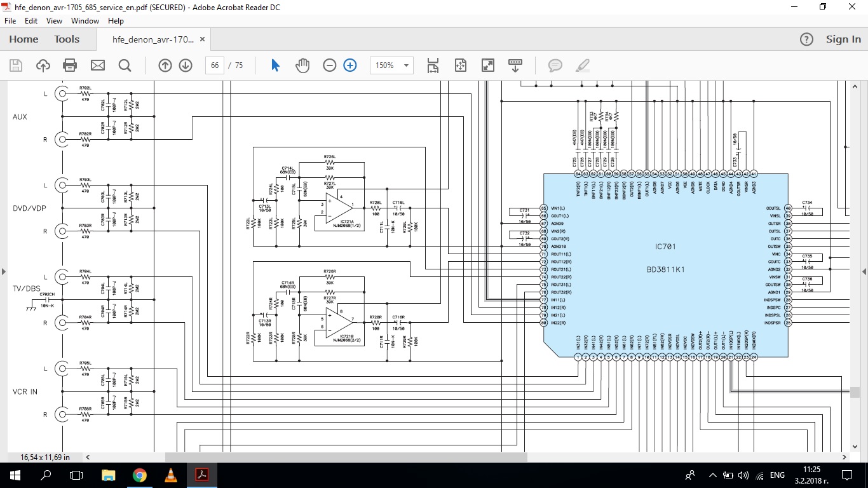Click the upload to cloud icon
The width and height of the screenshot is (868, 488).
click(43, 65)
